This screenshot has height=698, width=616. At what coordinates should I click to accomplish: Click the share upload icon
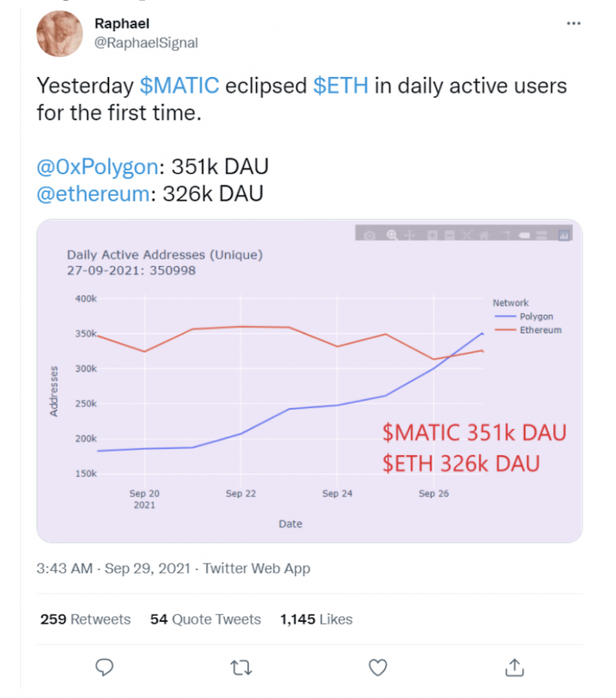pyautogui.click(x=514, y=667)
